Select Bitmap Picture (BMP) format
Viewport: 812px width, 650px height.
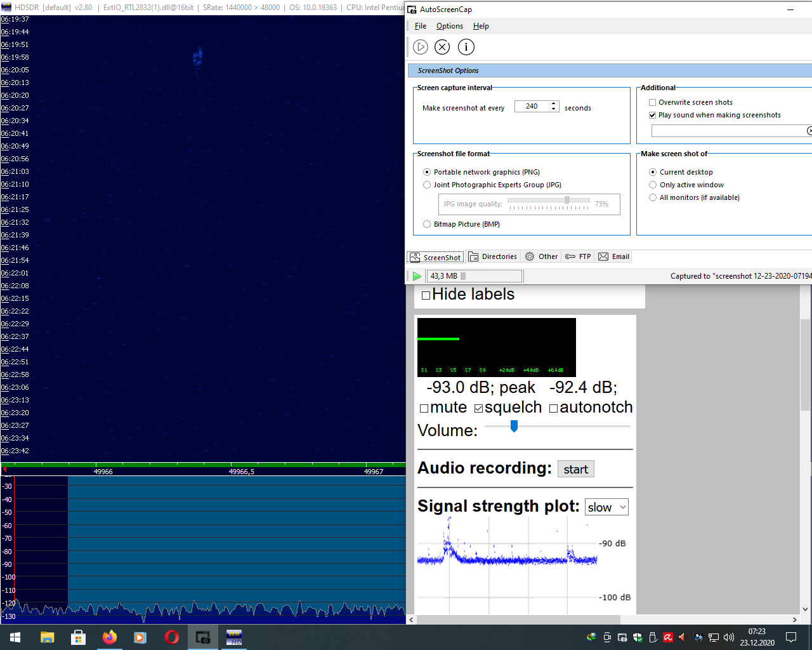tap(427, 224)
